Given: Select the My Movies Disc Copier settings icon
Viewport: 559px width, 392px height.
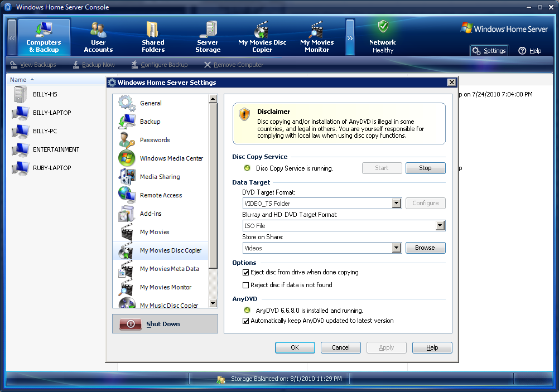Looking at the screenshot, I should click(x=127, y=250).
